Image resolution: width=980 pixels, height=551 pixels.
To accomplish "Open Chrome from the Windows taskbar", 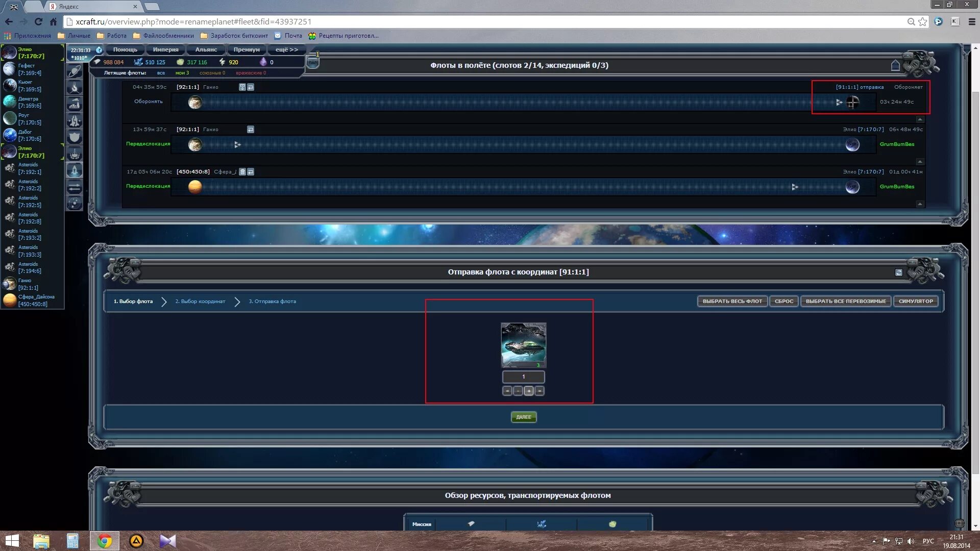I will (105, 541).
